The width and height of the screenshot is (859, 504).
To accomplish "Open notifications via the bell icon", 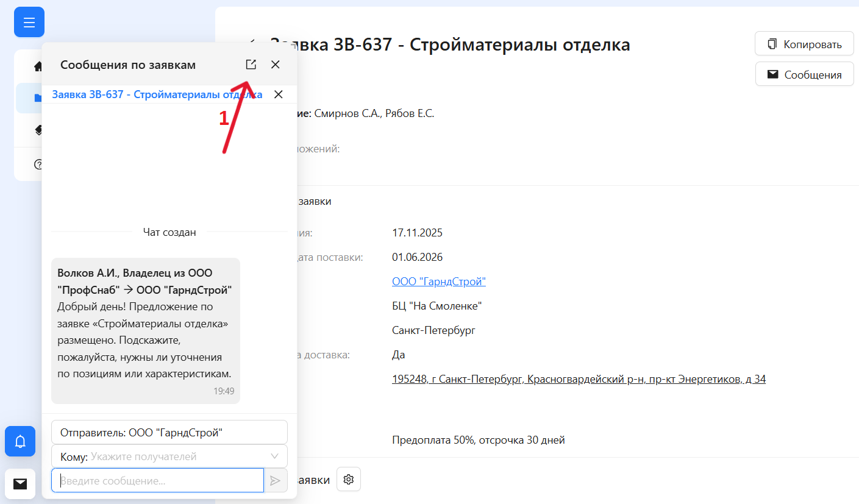I will tap(20, 441).
